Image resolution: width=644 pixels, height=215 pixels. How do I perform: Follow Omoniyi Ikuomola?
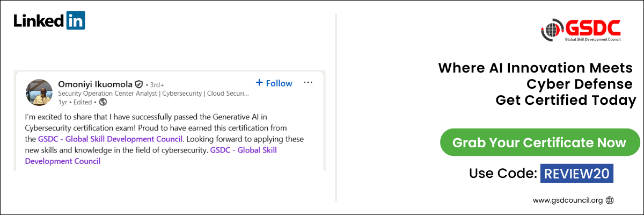[274, 83]
